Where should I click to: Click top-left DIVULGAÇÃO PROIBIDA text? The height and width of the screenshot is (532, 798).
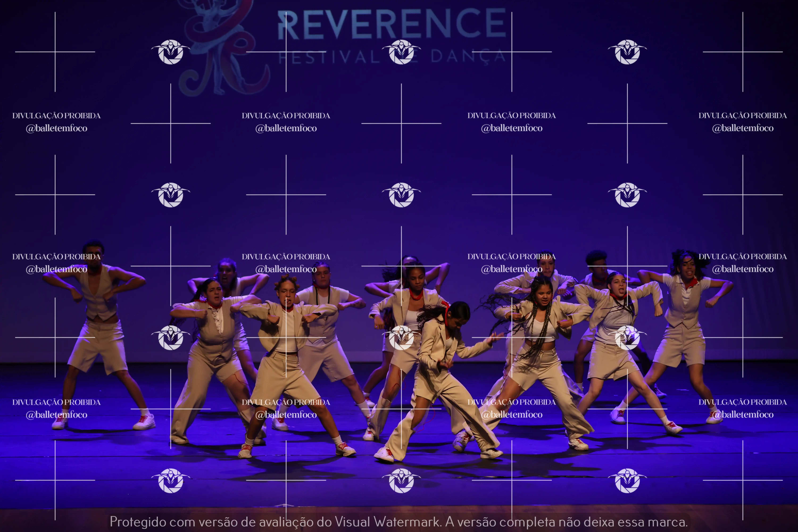pos(56,116)
